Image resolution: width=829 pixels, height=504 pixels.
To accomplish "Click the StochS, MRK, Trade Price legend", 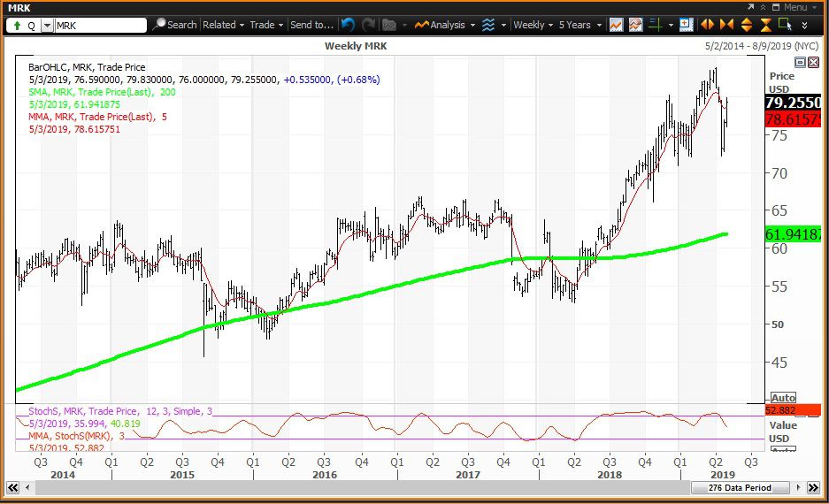I will 120,411.
